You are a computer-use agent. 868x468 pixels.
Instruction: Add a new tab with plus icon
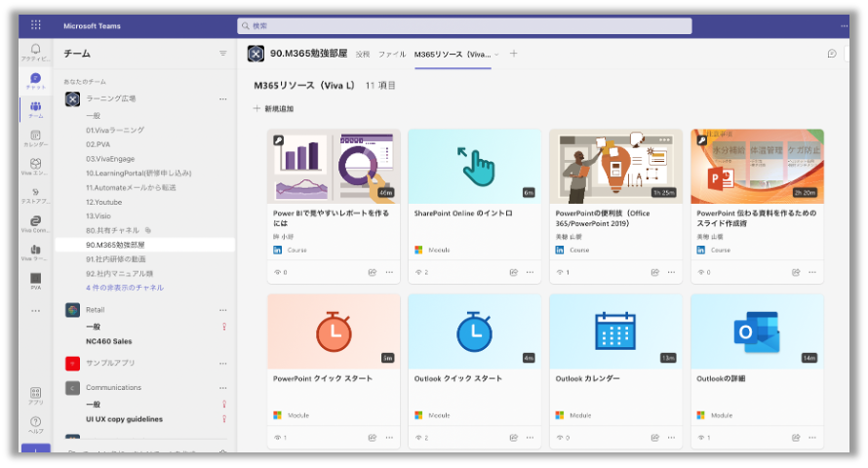514,54
